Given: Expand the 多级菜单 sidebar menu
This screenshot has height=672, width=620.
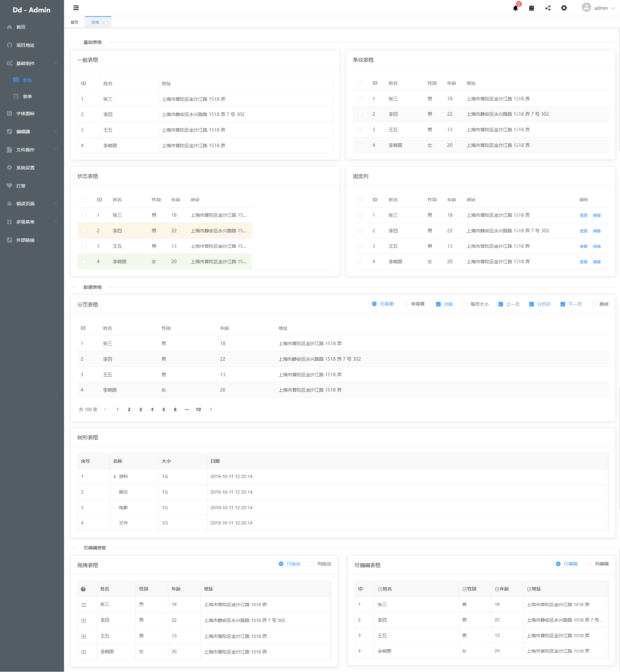Looking at the screenshot, I should pyautogui.click(x=32, y=222).
